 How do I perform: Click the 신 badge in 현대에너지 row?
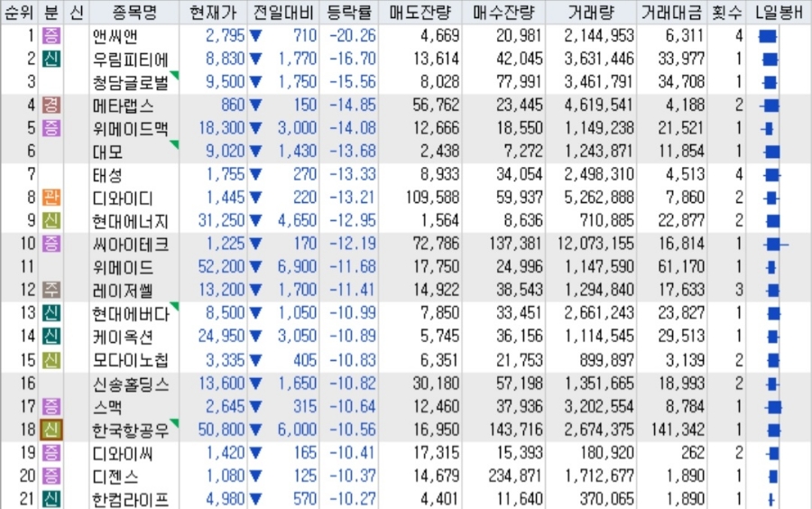[x=51, y=220]
